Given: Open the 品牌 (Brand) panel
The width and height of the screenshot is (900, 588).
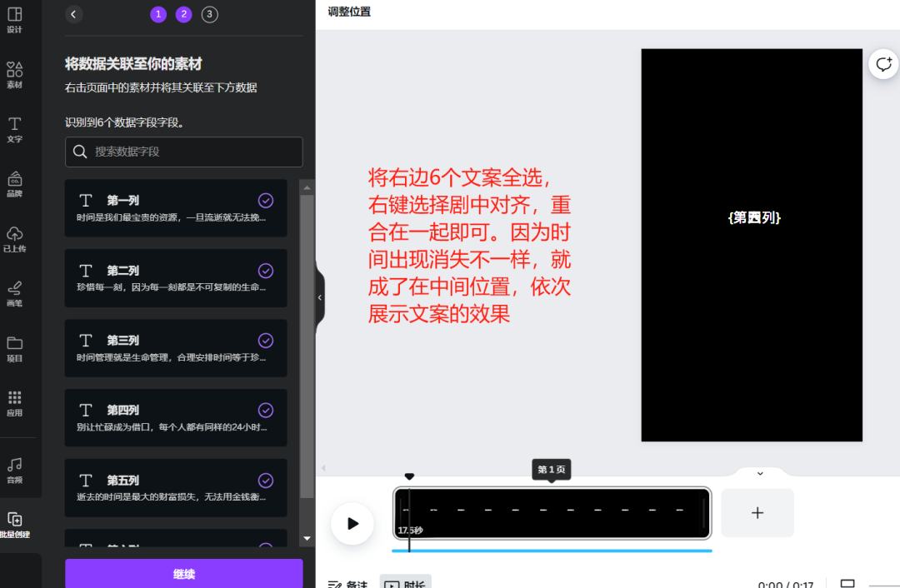Looking at the screenshot, I should point(14,185).
